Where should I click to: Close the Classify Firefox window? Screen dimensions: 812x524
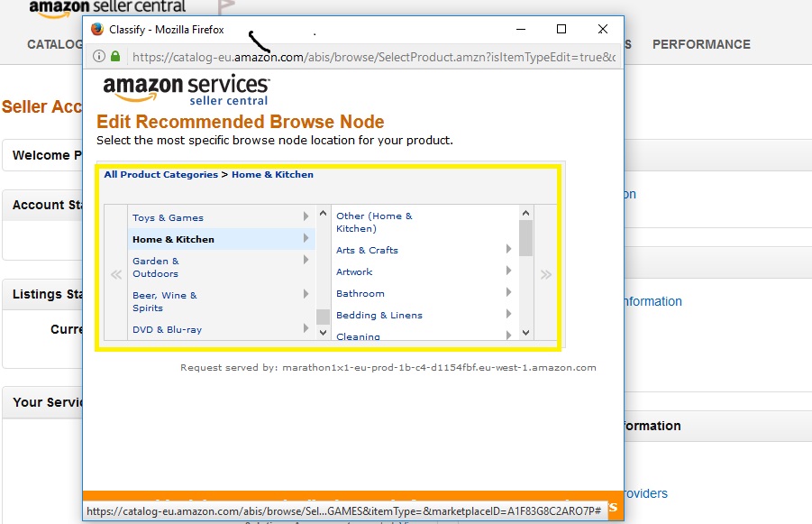coord(602,29)
